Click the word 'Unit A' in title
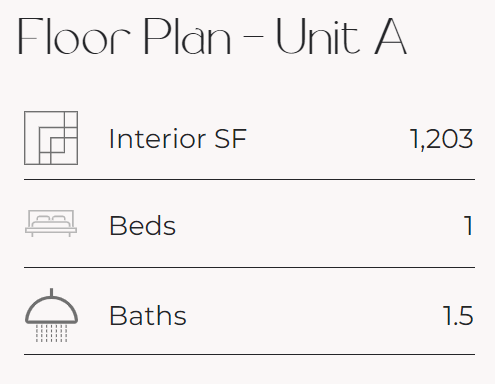 click(341, 36)
